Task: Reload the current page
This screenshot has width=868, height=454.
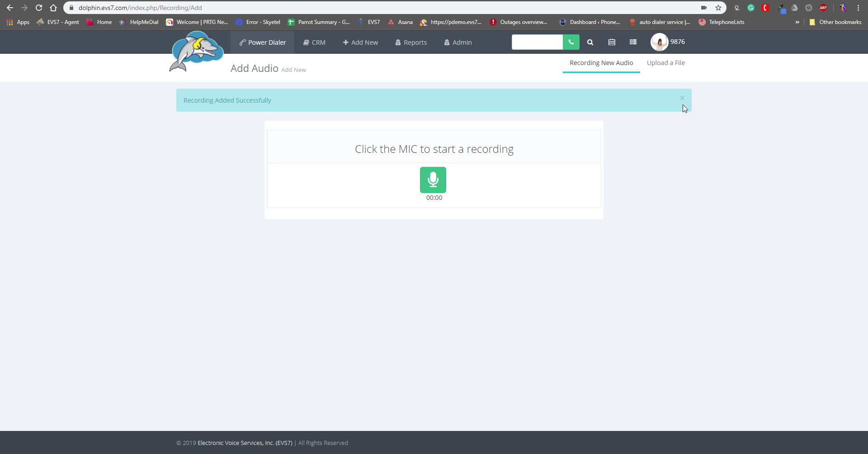Action: (x=39, y=8)
